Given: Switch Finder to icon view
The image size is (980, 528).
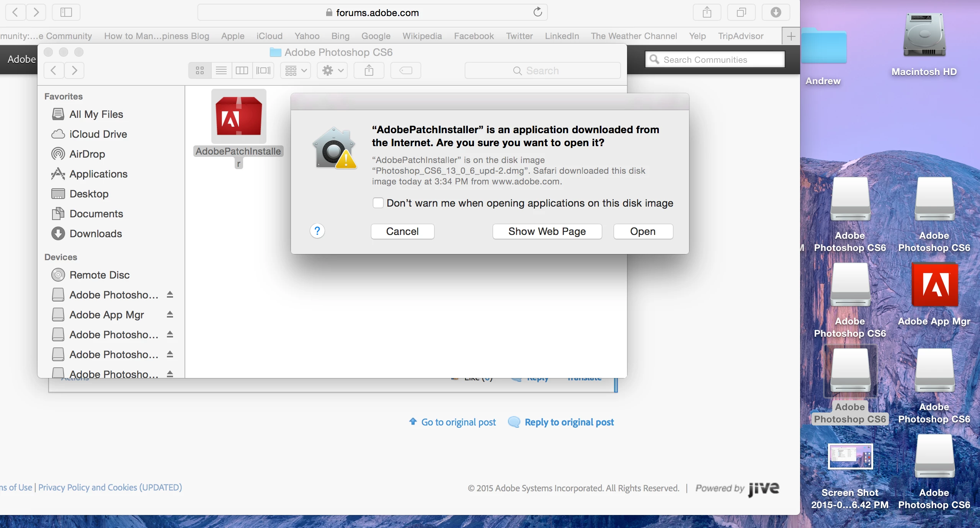Looking at the screenshot, I should pyautogui.click(x=200, y=70).
